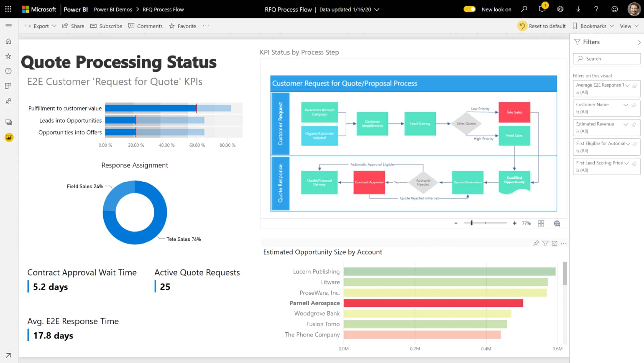Screen dimensions: 644x363
Task: Toggle the New look on switch
Action: 470,9
